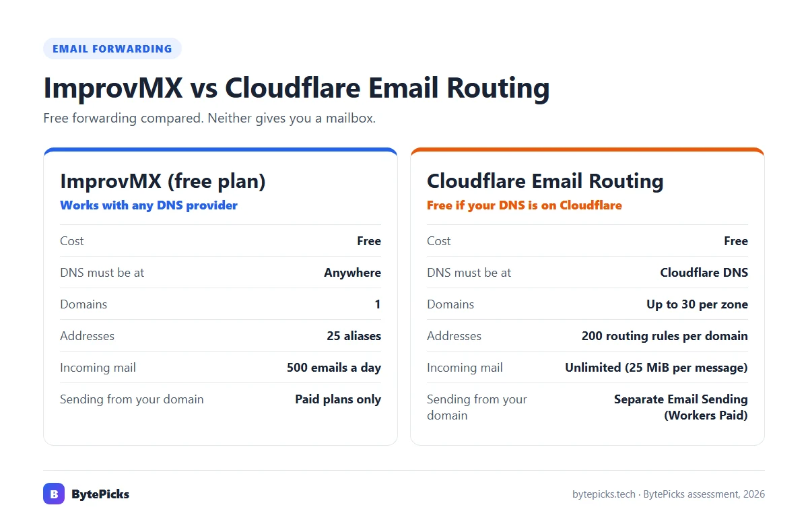
Task: Click the '25 aliases' value
Action: tap(353, 336)
